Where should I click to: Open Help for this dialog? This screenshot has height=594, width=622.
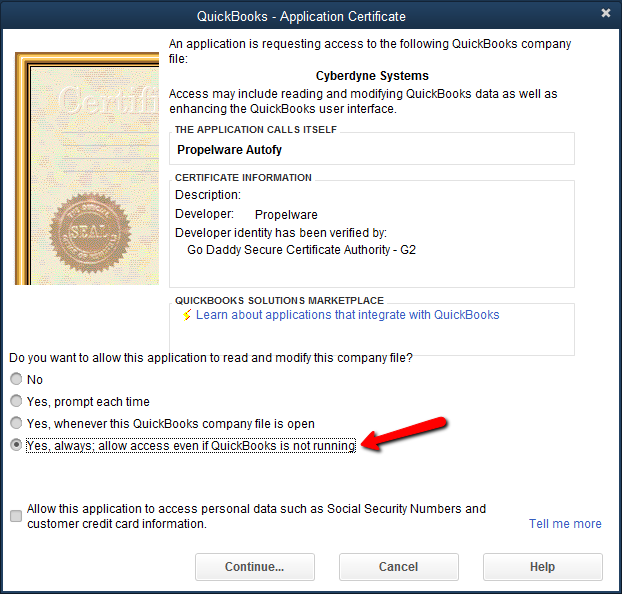pyautogui.click(x=543, y=567)
